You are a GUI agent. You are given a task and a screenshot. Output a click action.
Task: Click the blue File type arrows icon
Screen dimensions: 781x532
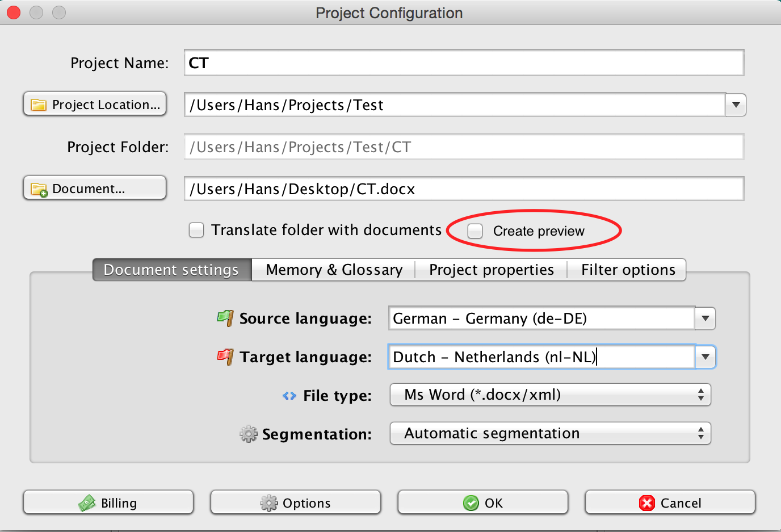coord(289,396)
